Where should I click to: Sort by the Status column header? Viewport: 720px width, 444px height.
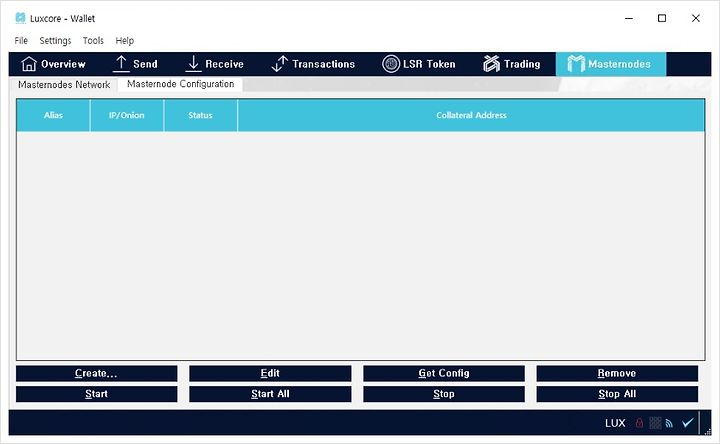[x=201, y=115]
